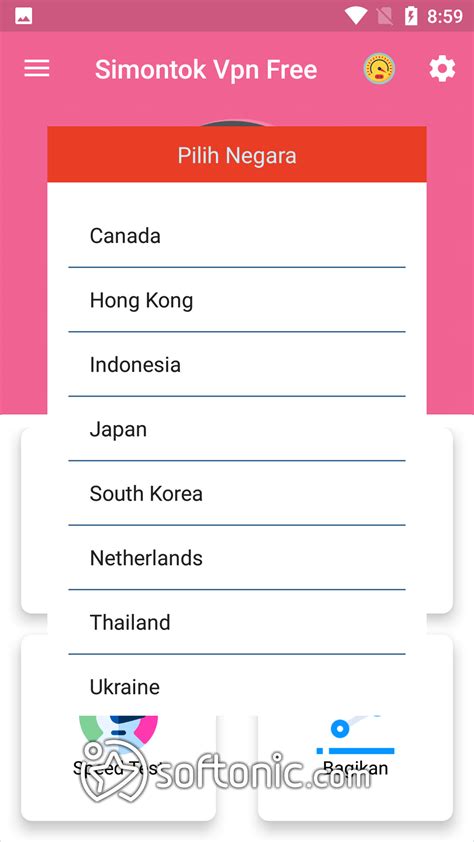Screen dimensions: 474x842
Task: Select Netherlands from country list
Action: pos(237,557)
